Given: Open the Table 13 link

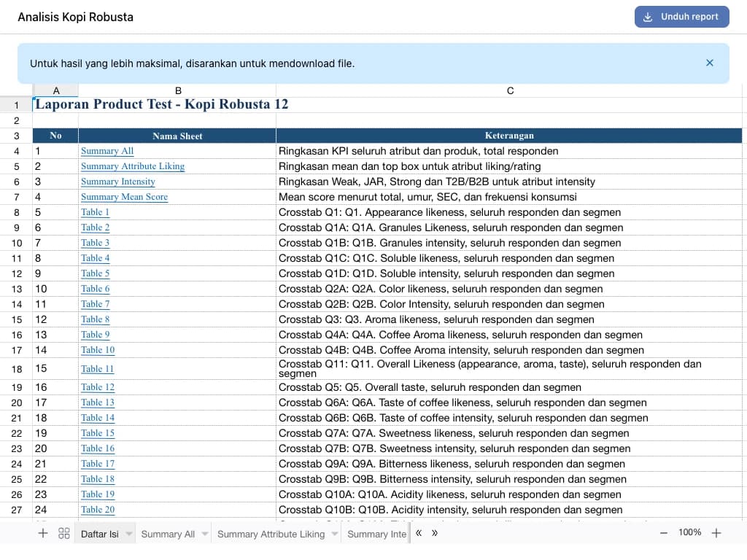Looking at the screenshot, I should (98, 402).
